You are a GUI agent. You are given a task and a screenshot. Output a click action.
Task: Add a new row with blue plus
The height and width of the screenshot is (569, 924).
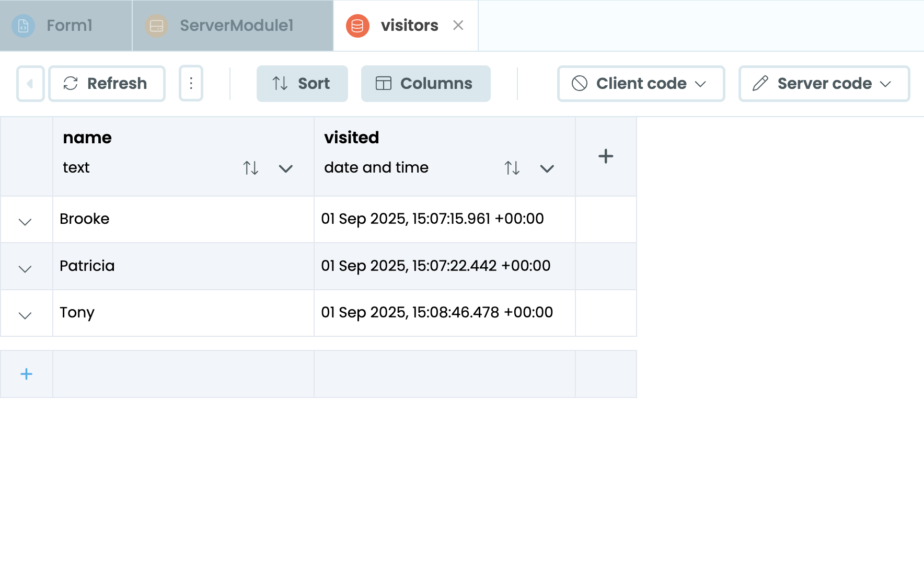[x=26, y=374]
